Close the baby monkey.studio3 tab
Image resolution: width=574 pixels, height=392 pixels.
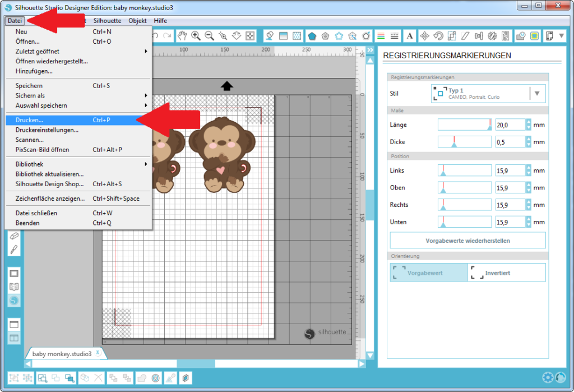(x=98, y=353)
